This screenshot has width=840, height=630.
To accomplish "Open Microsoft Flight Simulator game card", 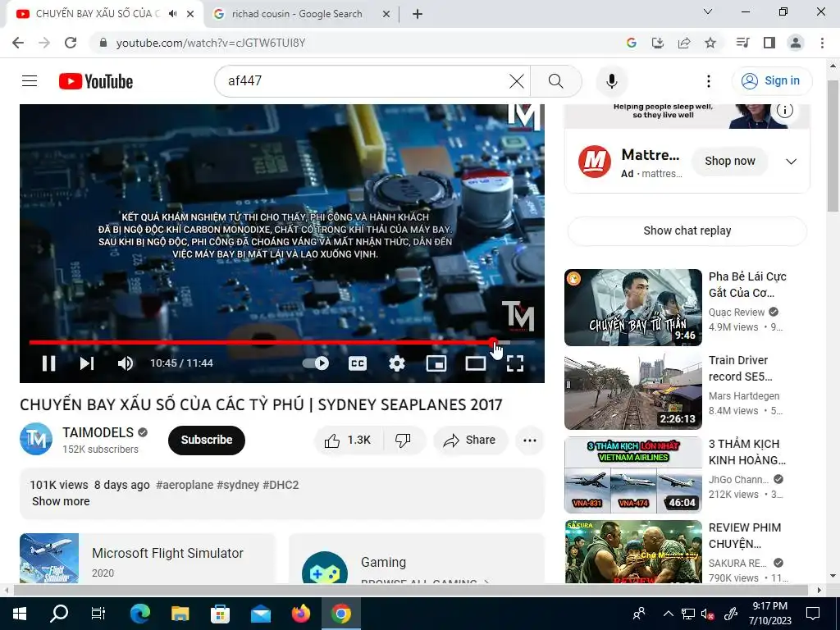I will click(x=148, y=558).
